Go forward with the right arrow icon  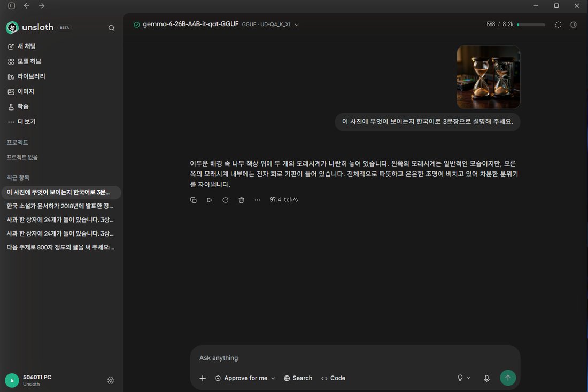pos(42,6)
